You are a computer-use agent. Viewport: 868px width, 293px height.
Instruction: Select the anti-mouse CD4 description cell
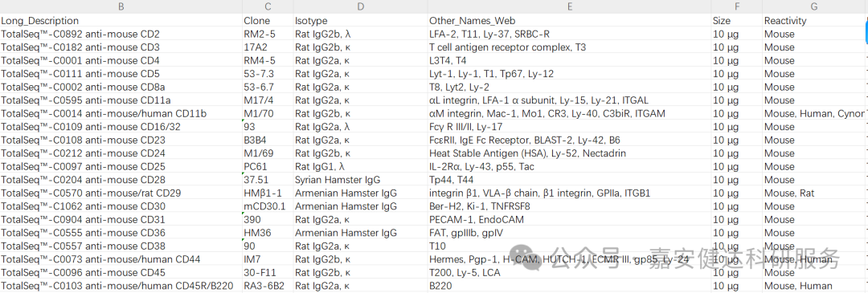tap(121, 60)
